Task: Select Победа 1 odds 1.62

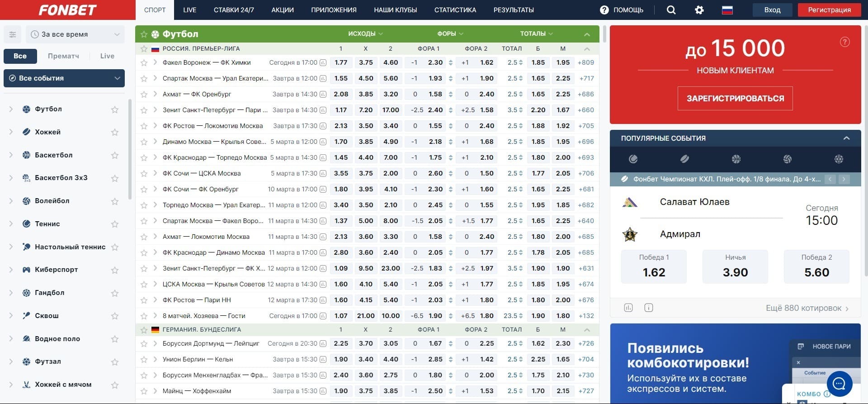Action: (653, 267)
